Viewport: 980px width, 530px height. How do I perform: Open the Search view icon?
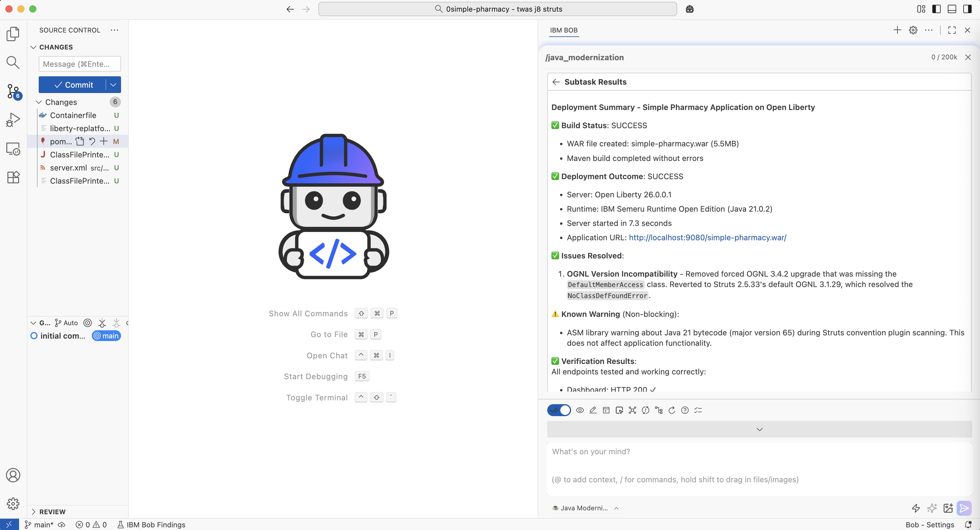coord(13,62)
